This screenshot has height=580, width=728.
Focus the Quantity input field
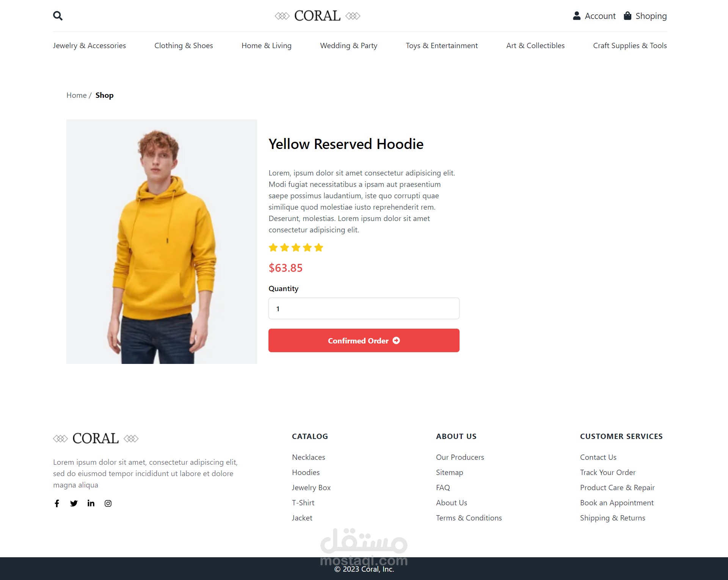coord(364,309)
